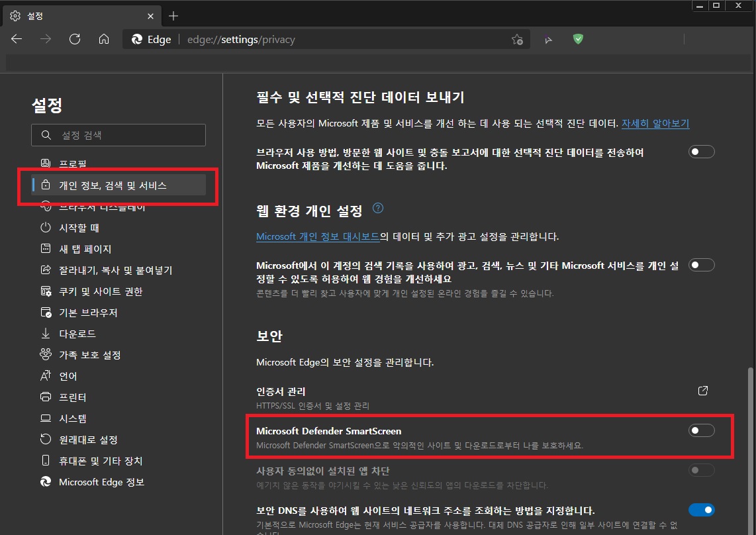Open Microsoft Edge 정보 page

tap(118, 483)
